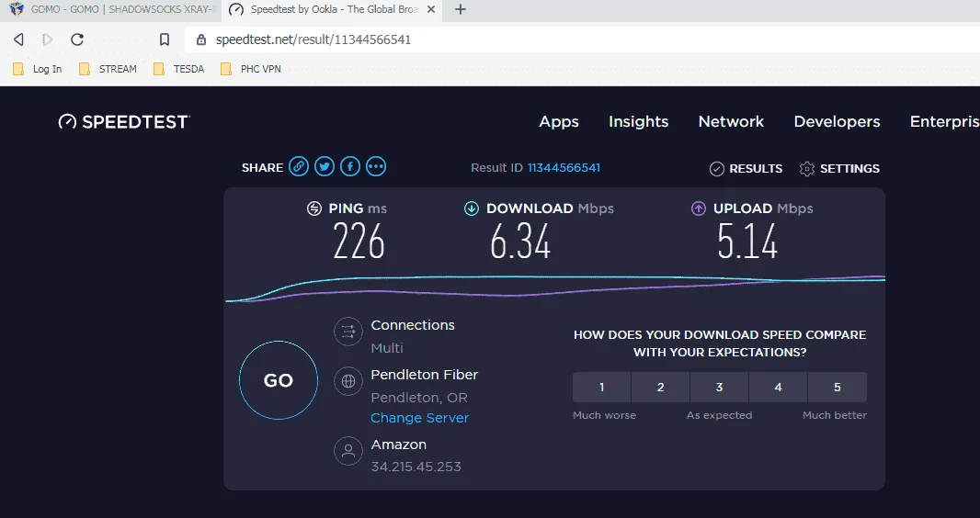Open the Network menu
Screen dimensions: 980x518
point(731,122)
